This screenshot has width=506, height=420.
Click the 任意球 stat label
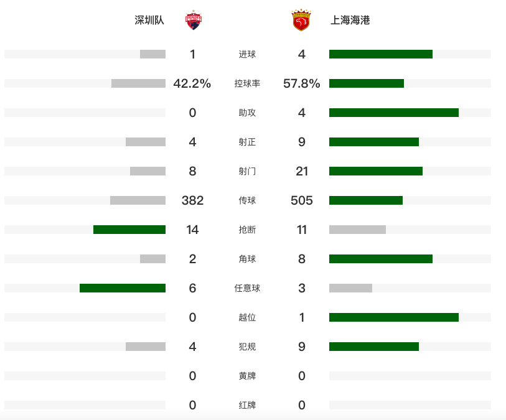point(247,288)
